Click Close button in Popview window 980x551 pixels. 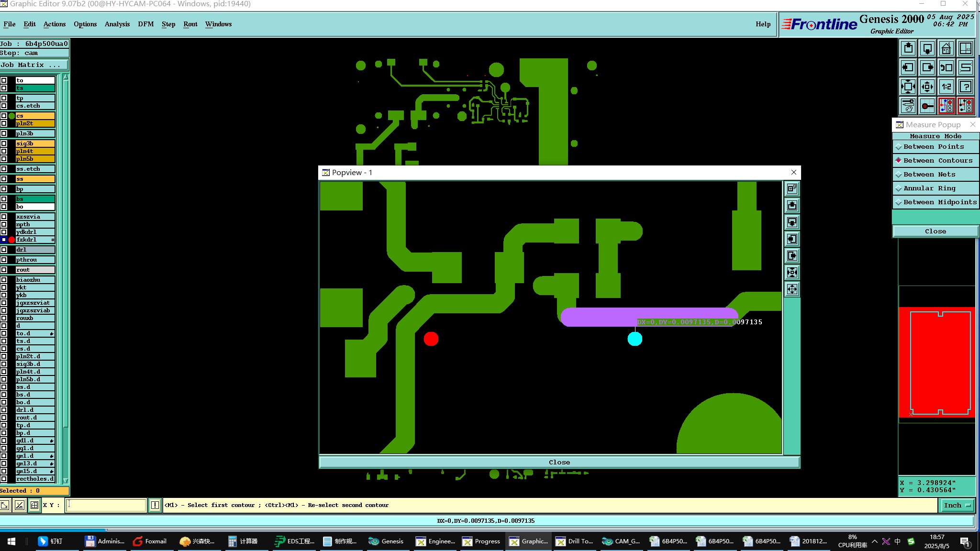point(559,463)
